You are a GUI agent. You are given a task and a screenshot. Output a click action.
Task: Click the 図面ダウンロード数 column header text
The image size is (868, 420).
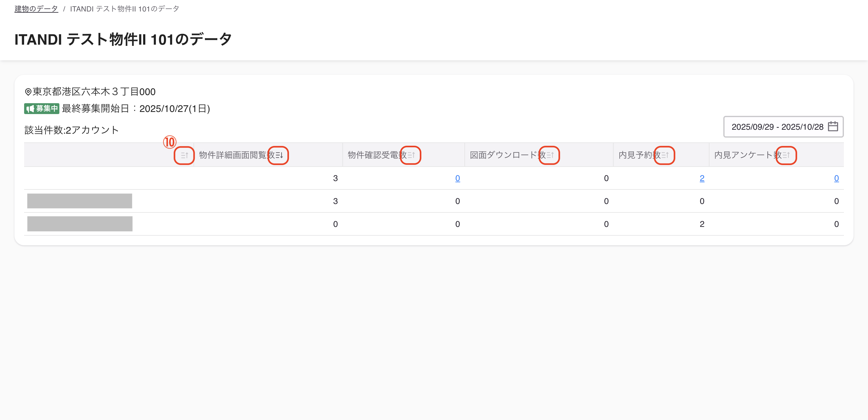(508, 155)
